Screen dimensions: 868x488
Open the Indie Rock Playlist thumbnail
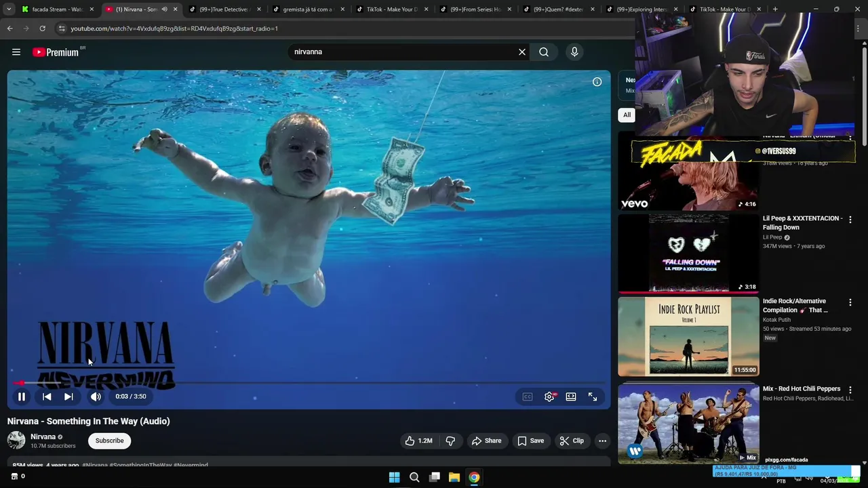688,337
